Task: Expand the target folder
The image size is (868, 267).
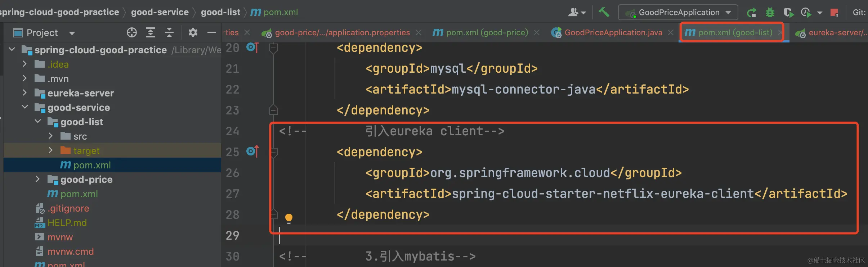Action: point(50,150)
